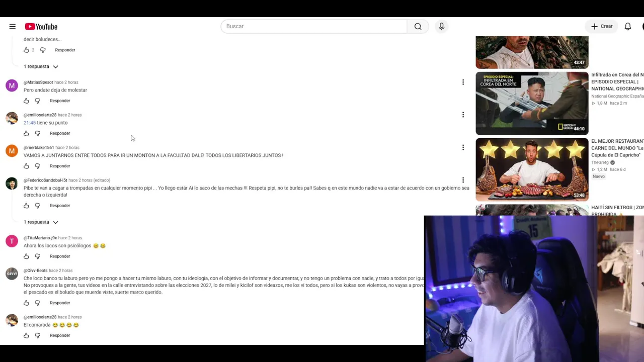Viewport: 644px width, 362px height.
Task: Open @TitaMariano-j9x channel link
Action: (40, 238)
